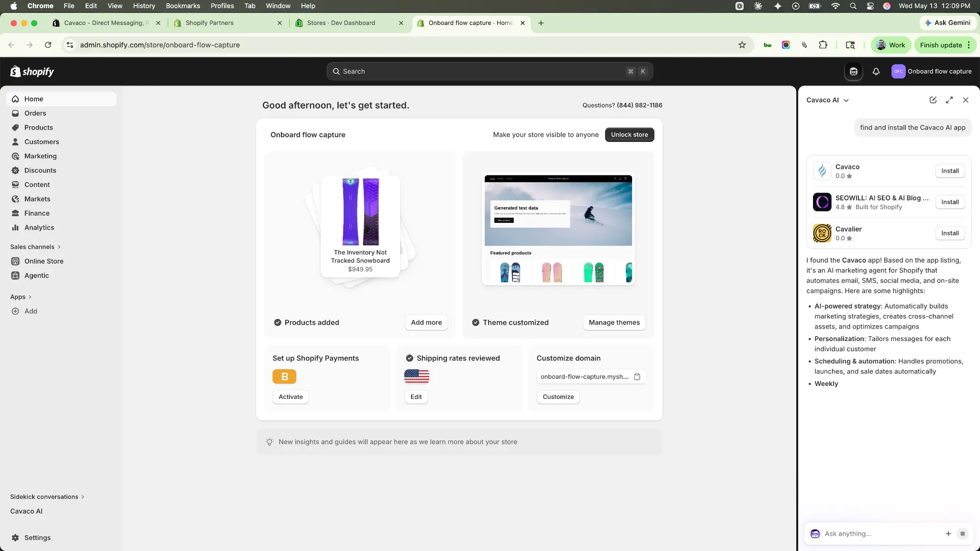Expand Sales channels section
The image size is (980, 551).
click(x=35, y=247)
